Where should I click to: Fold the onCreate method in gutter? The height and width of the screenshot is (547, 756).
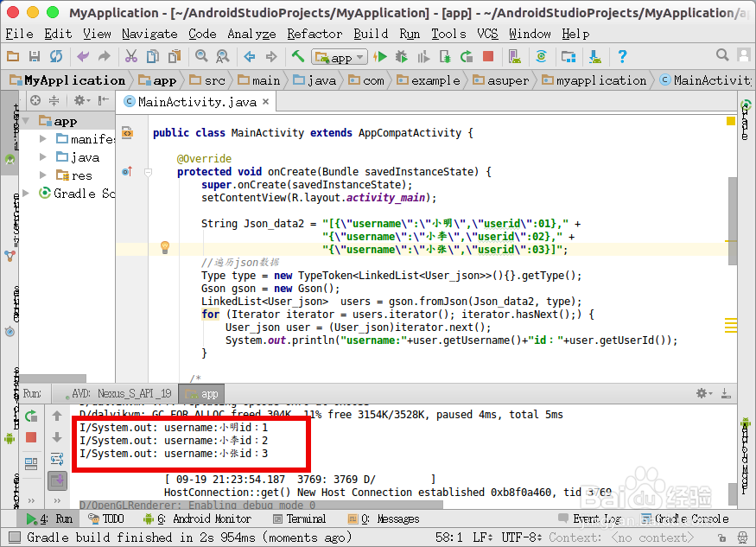[x=148, y=172]
